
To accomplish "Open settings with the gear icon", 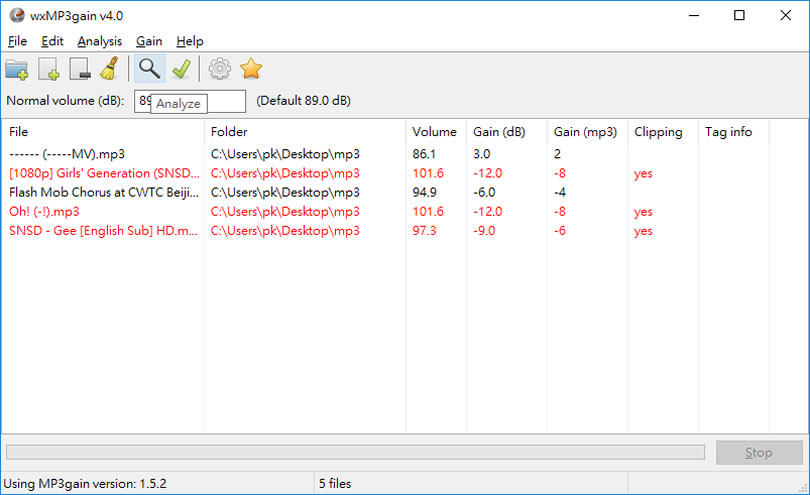I will pos(219,69).
